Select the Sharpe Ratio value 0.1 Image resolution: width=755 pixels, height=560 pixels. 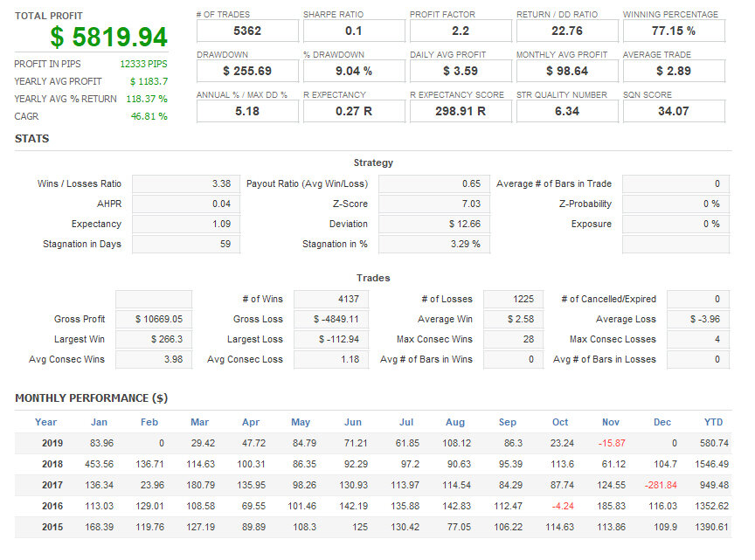(x=354, y=31)
